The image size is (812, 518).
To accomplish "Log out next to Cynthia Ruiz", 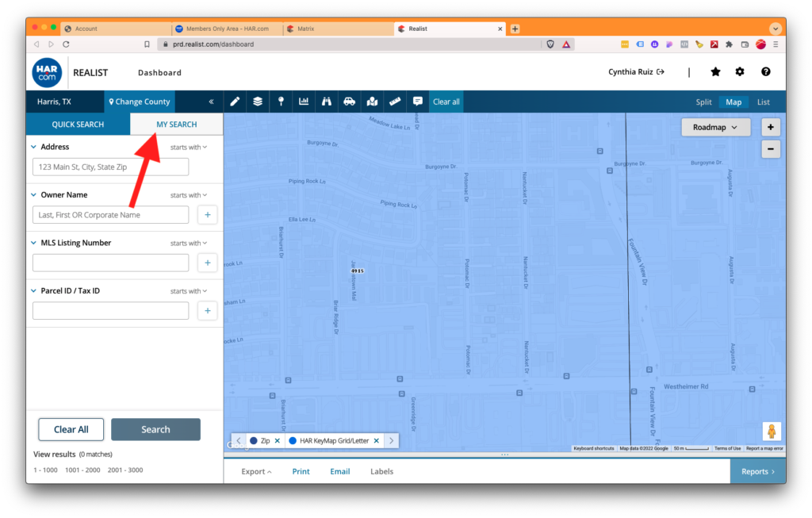I will tap(661, 72).
